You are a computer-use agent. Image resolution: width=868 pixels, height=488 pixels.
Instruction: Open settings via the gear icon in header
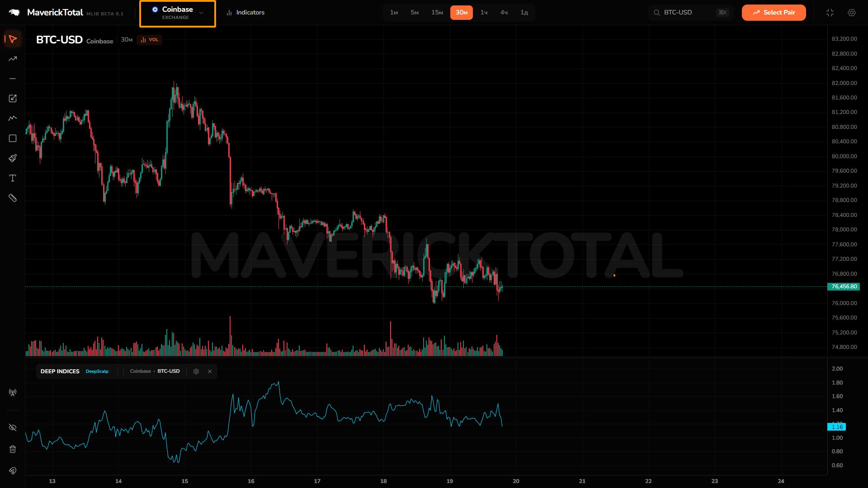coord(852,13)
